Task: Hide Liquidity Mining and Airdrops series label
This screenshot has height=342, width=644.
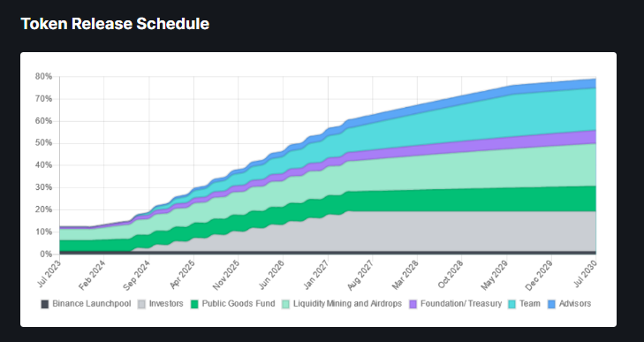Action: 347,304
